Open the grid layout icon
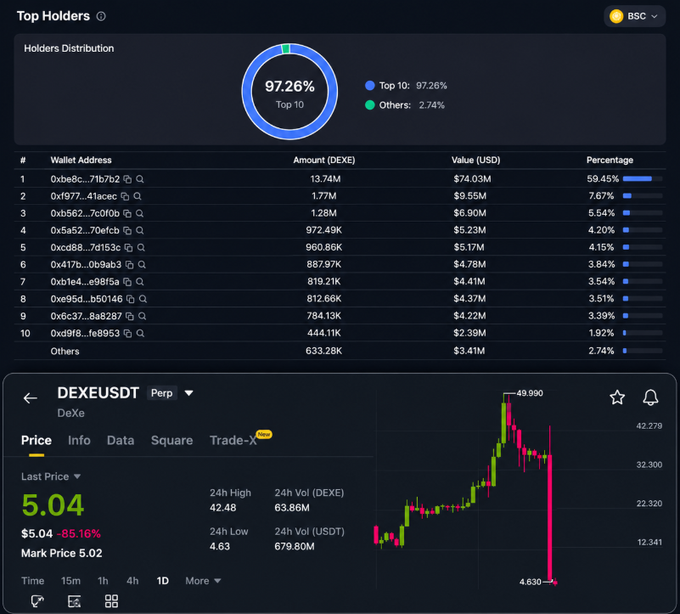This screenshot has width=680, height=614. [111, 601]
